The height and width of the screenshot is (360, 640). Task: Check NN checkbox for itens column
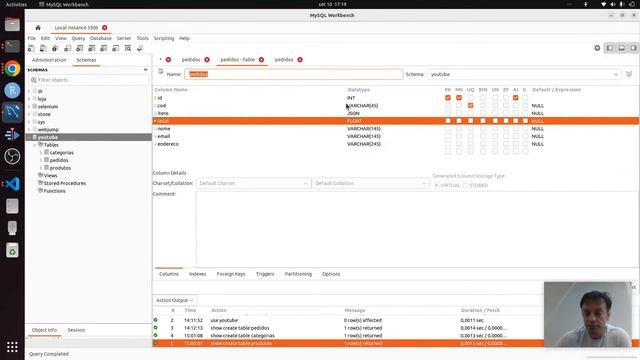pos(459,113)
